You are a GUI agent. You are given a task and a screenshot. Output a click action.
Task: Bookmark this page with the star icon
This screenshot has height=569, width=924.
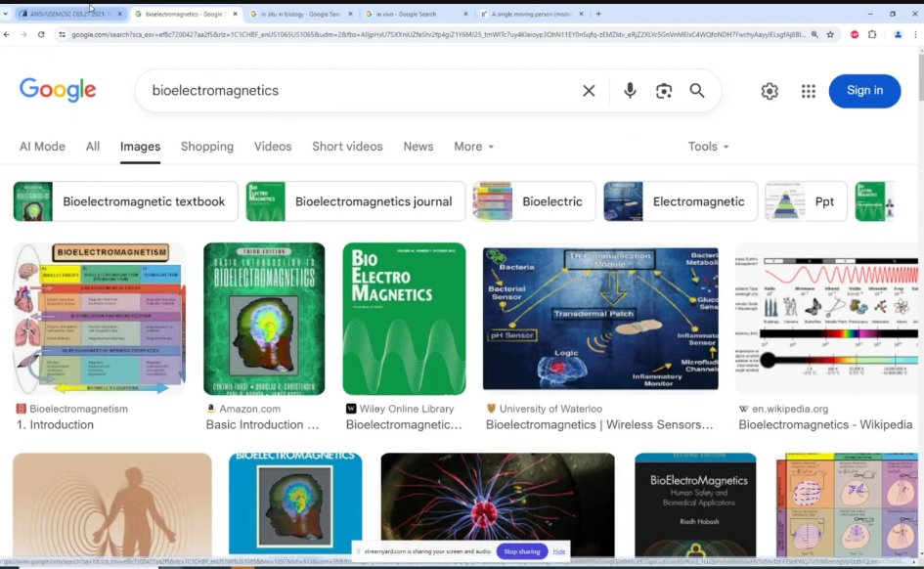click(830, 35)
